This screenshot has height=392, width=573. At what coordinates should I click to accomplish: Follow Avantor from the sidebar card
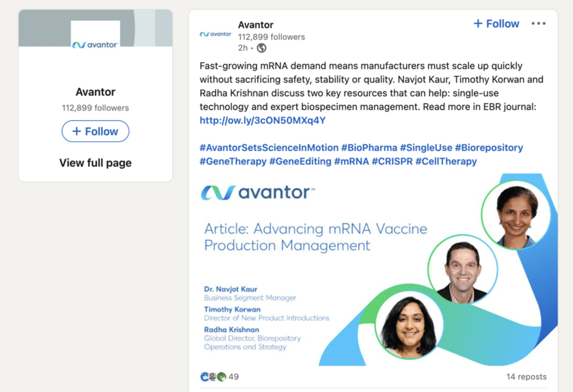click(95, 131)
